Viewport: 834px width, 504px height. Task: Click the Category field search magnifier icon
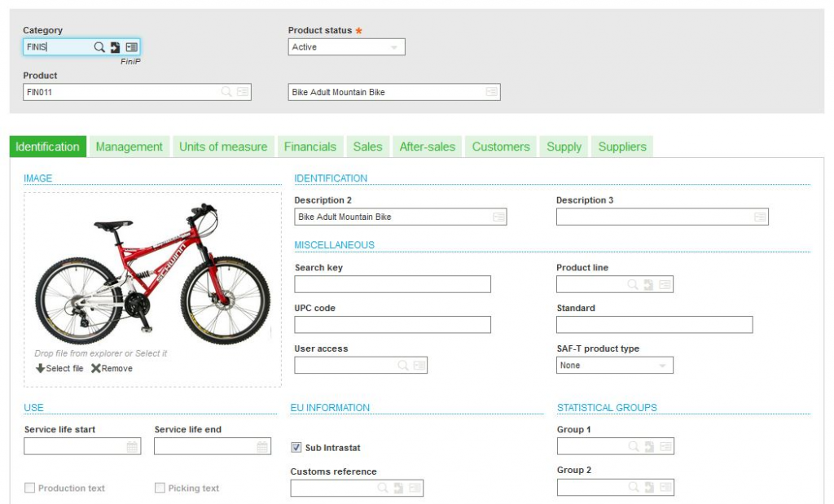click(x=99, y=47)
